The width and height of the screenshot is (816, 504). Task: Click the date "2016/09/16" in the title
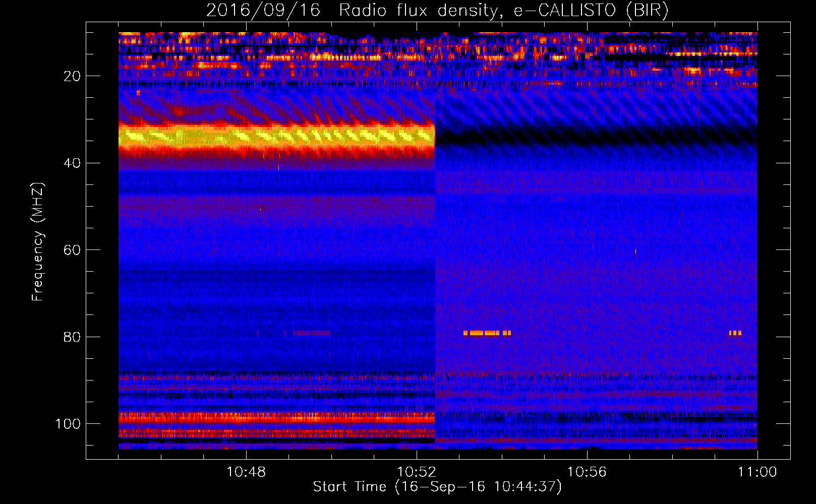pyautogui.click(x=263, y=11)
